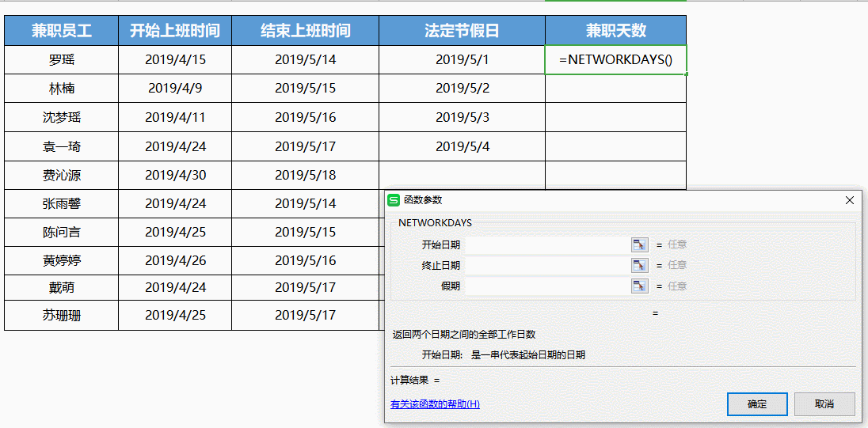868x428 pixels.
Task: Click 林楠's end date 2019/5/15
Action: [x=306, y=88]
